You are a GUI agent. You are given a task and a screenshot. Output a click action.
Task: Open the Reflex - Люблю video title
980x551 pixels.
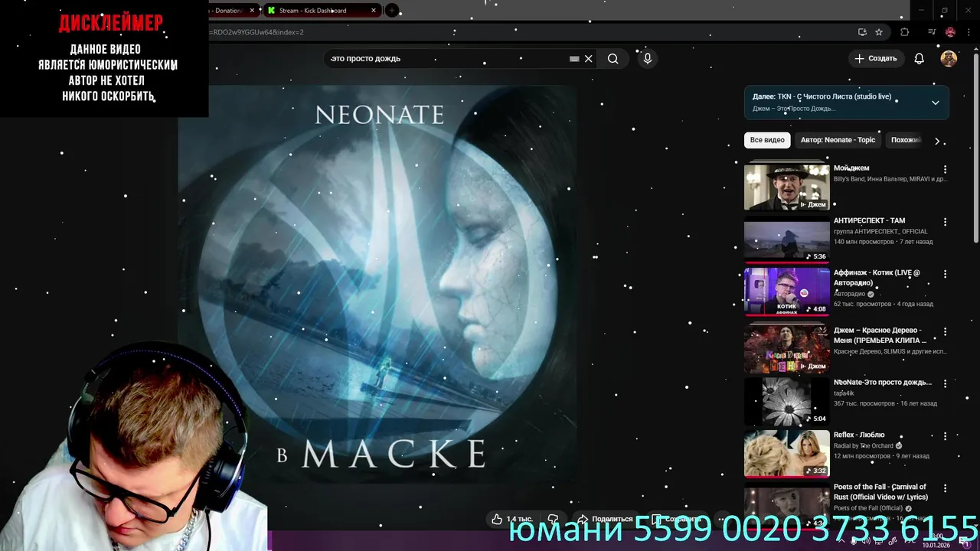(x=859, y=435)
